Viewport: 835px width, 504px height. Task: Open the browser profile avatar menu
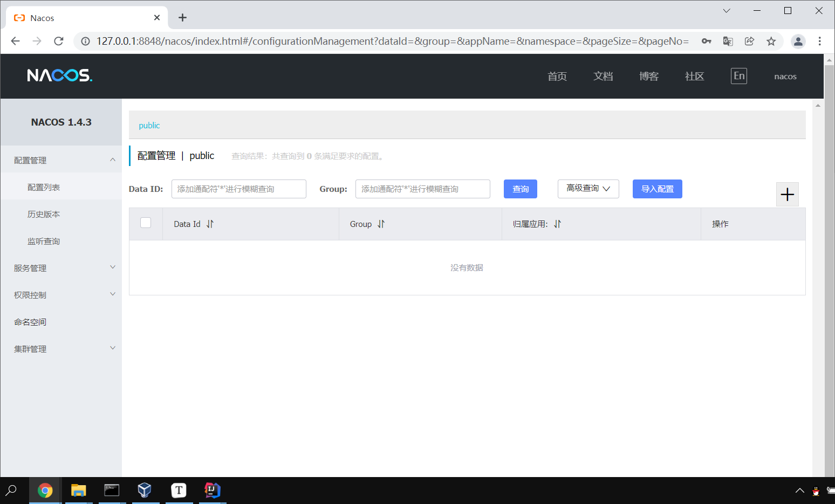pos(798,41)
